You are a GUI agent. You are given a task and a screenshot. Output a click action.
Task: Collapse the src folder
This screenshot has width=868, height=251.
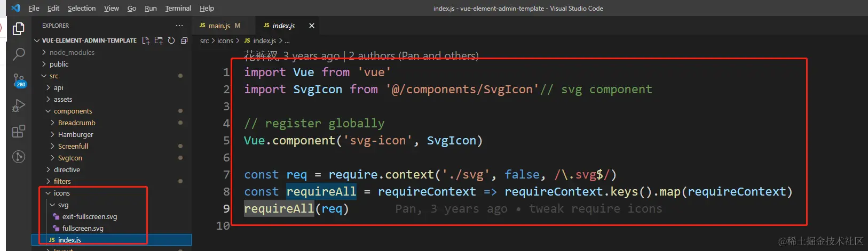click(54, 76)
